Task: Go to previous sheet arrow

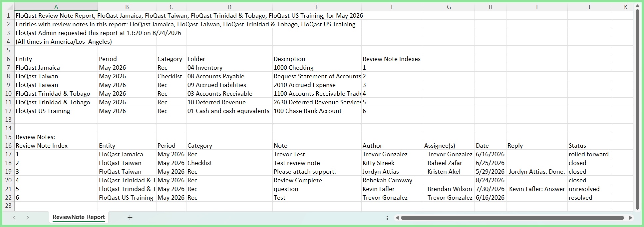Action: pos(14,218)
